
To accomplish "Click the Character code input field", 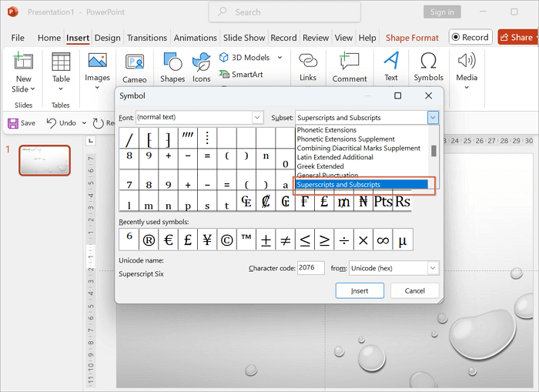I will click(310, 268).
